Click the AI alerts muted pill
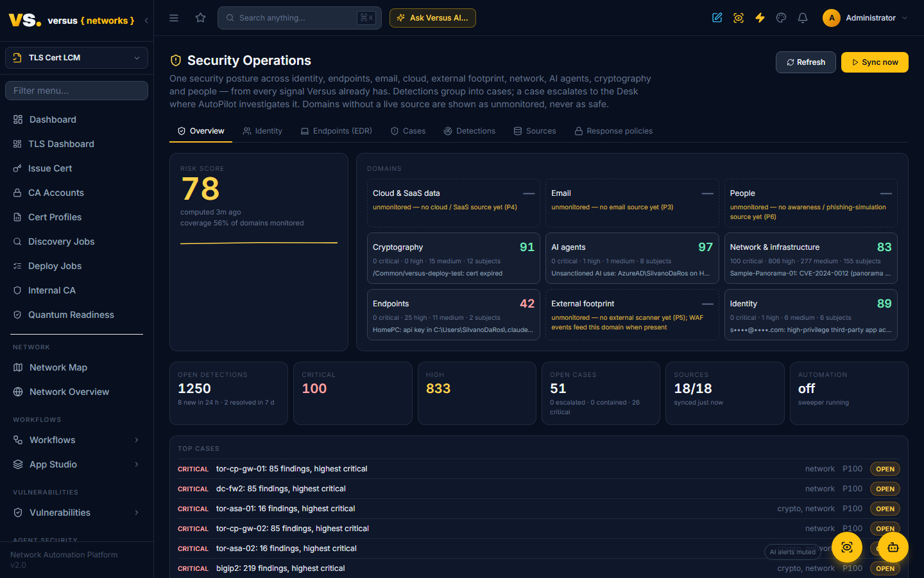This screenshot has height=578, width=924. 792,552
